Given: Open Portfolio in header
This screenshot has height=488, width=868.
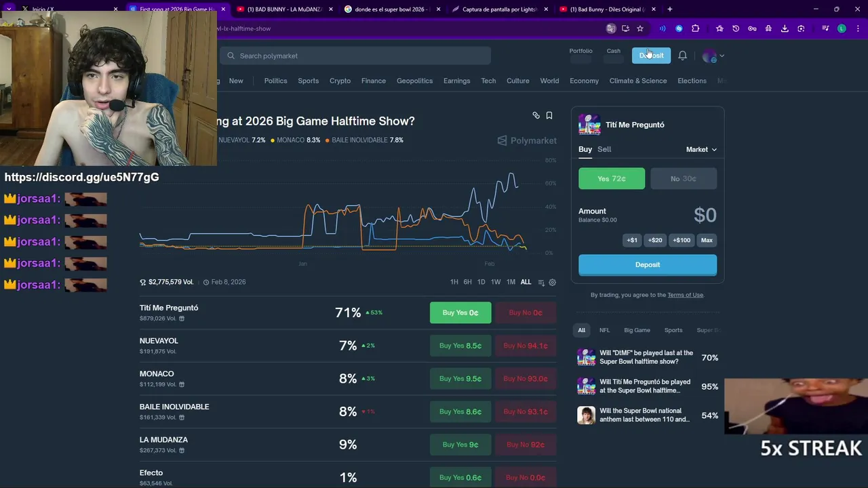Looking at the screenshot, I should point(580,55).
